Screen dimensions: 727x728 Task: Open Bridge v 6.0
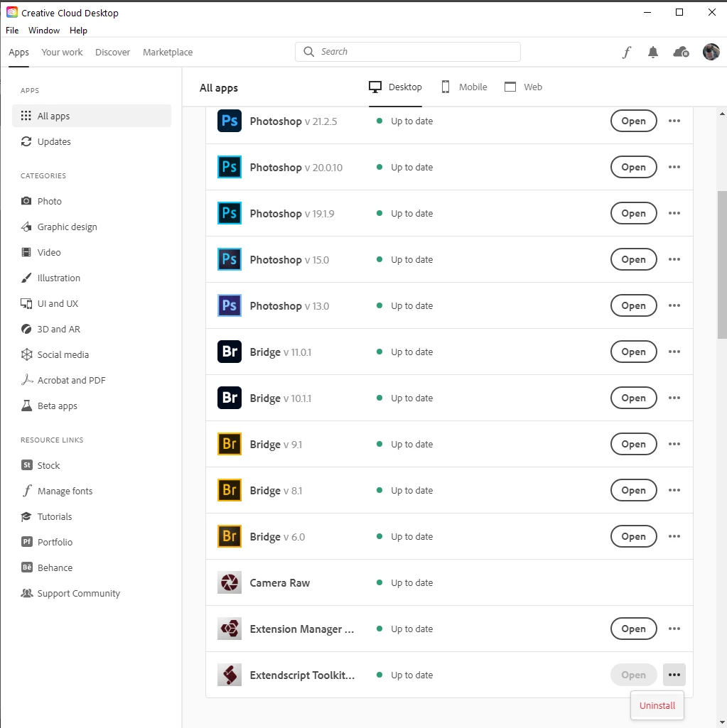(x=634, y=536)
